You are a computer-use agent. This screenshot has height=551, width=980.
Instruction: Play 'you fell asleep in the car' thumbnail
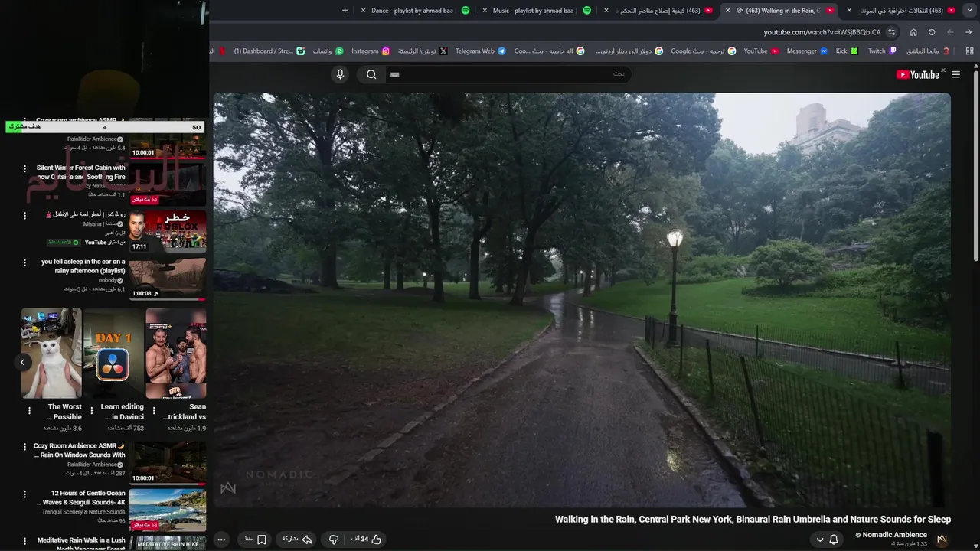pos(167,279)
